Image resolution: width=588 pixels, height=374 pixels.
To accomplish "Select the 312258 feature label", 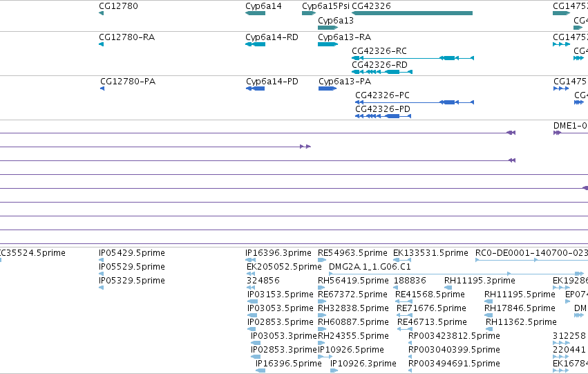I will 569,336.
